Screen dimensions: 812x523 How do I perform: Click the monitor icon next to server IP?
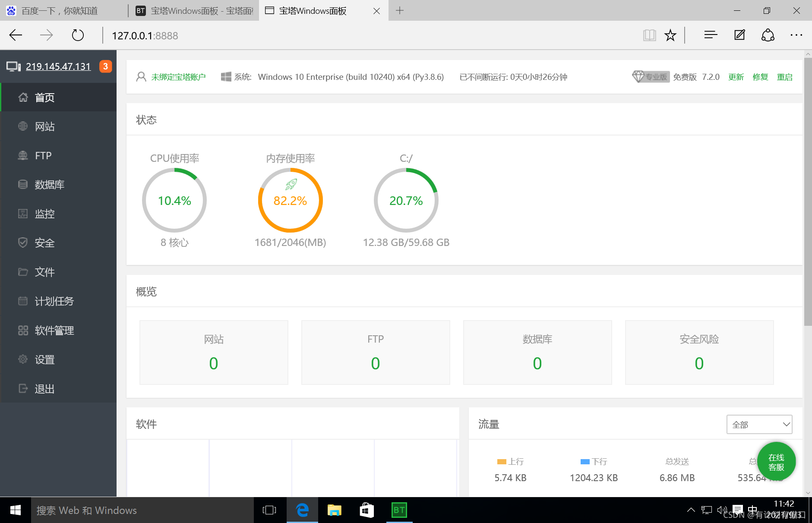[13, 66]
